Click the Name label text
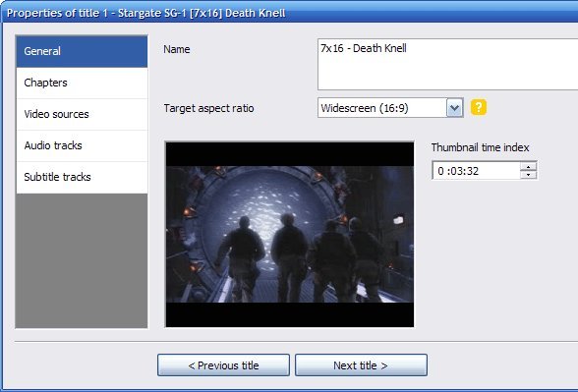The width and height of the screenshot is (578, 392). tap(177, 49)
